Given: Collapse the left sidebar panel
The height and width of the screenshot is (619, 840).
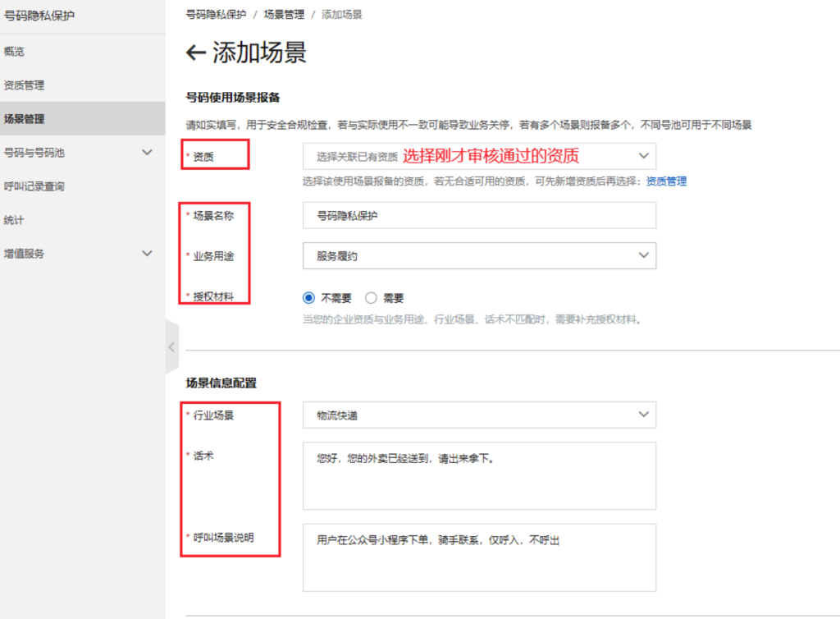Looking at the screenshot, I should (172, 346).
